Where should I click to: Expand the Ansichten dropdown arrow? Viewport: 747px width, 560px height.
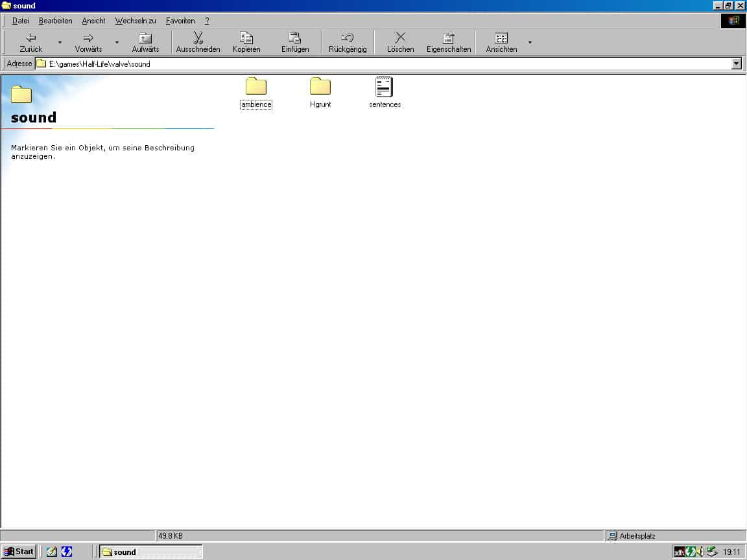pos(530,42)
